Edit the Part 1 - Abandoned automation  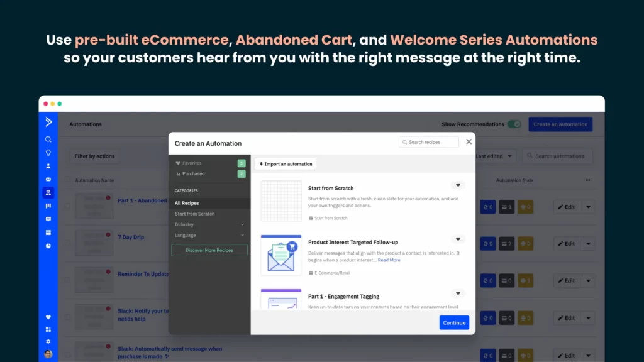[x=567, y=207]
